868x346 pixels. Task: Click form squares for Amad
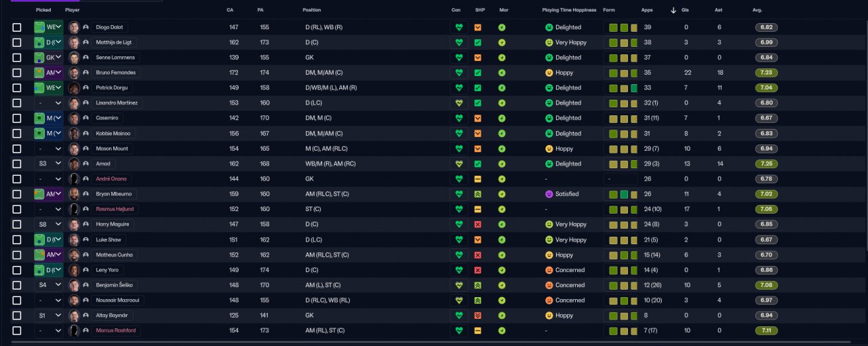(623, 164)
